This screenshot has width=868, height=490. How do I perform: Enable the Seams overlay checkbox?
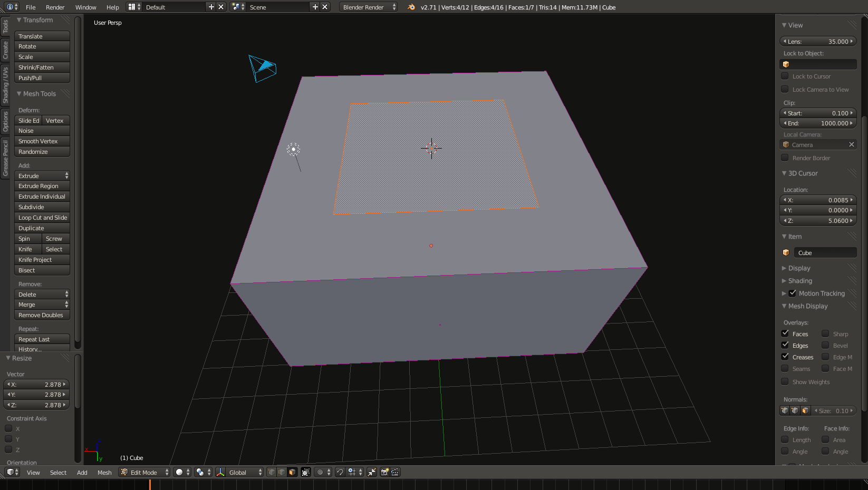click(785, 368)
